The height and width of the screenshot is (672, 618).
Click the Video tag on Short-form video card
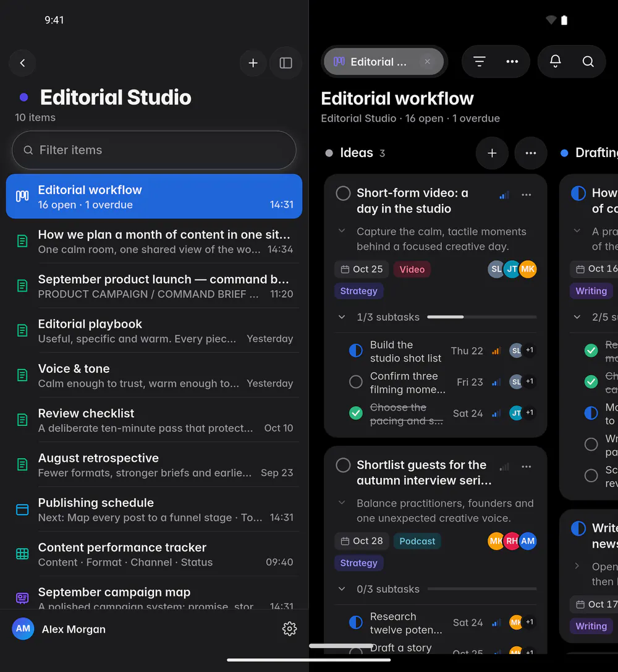click(x=412, y=269)
